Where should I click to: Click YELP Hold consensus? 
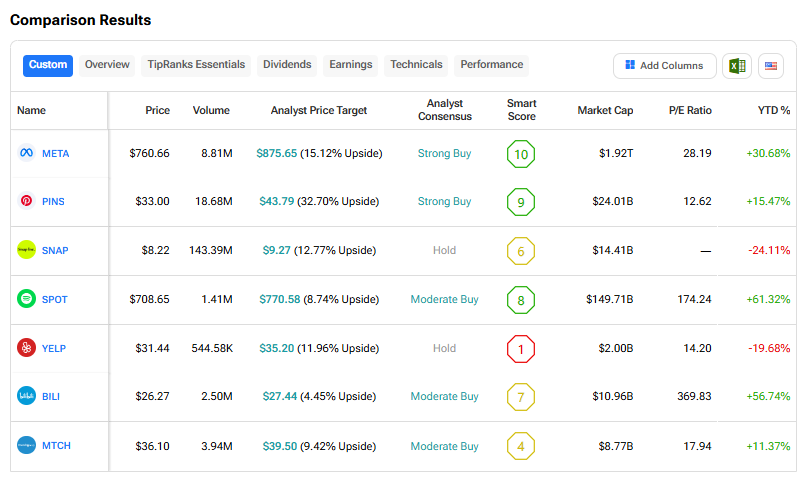pyautogui.click(x=444, y=348)
